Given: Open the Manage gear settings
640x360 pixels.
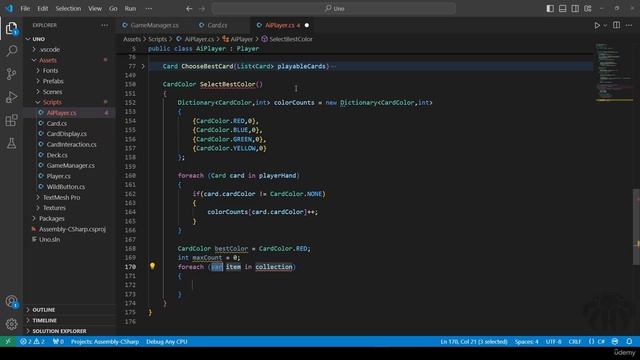Looking at the screenshot, I should (11, 324).
